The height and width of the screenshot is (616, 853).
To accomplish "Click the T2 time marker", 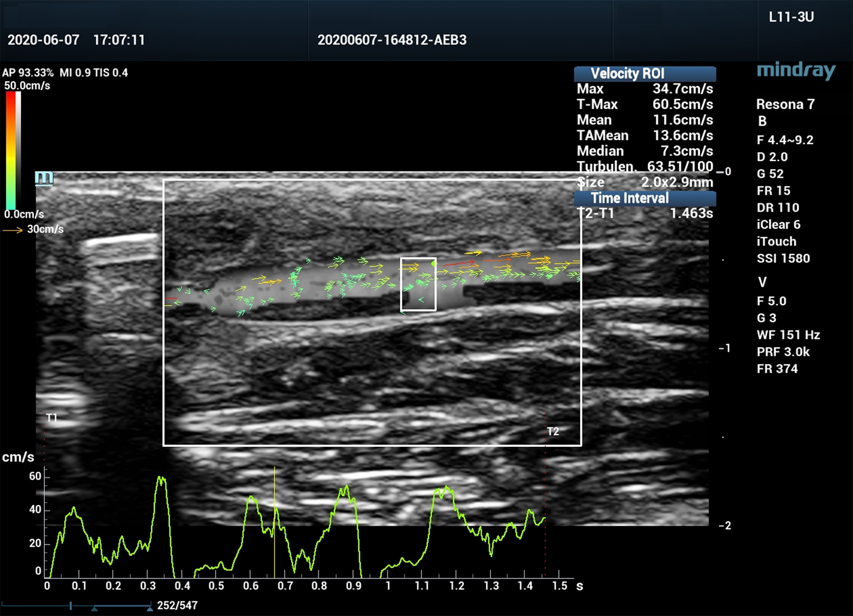I will pos(553,431).
